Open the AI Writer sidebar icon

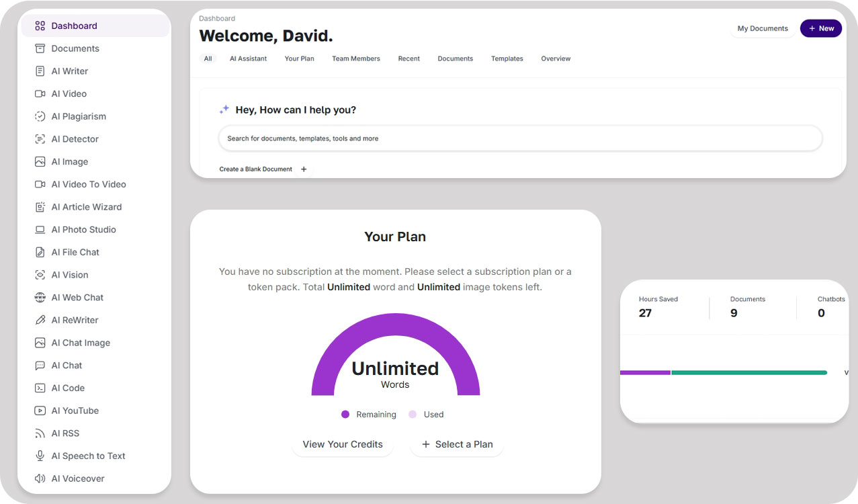[40, 71]
